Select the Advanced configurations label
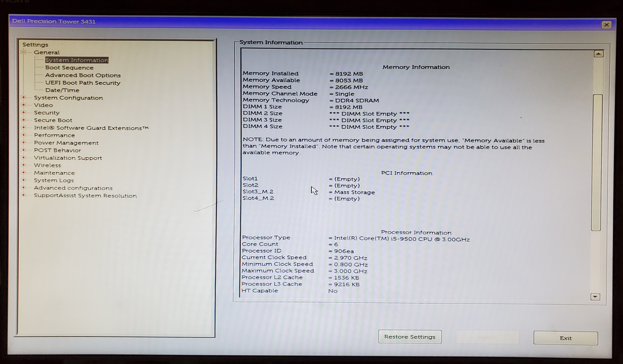This screenshot has height=364, width=623. 73,188
